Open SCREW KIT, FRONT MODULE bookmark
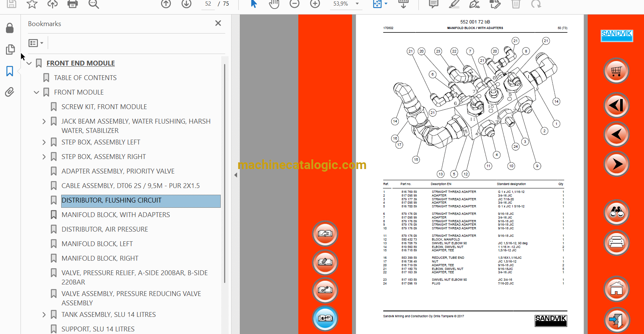The height and width of the screenshot is (334, 644). pos(104,107)
